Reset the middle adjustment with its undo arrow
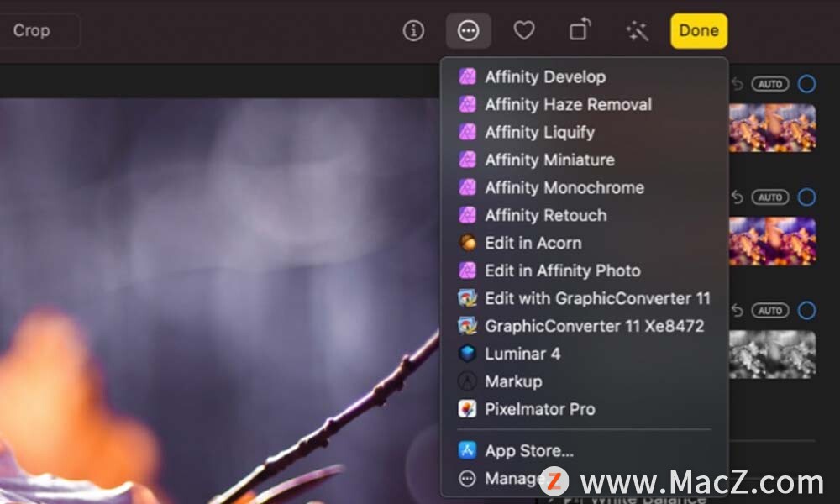This screenshot has height=504, width=840. (738, 197)
